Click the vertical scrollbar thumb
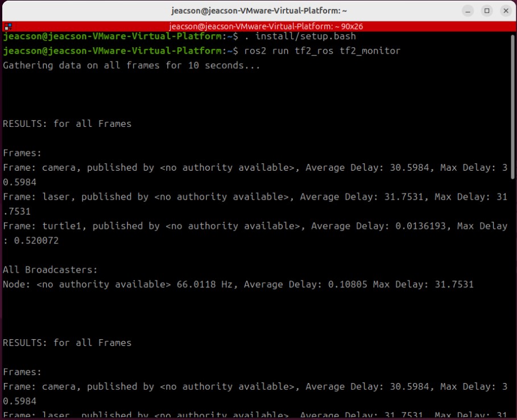 point(513,105)
